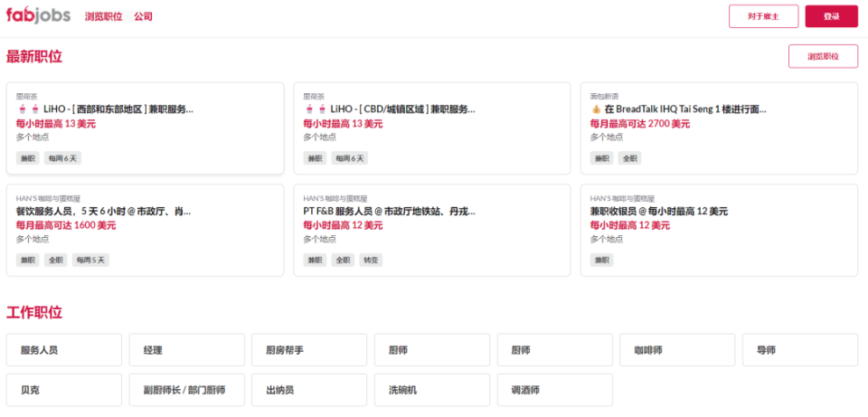
Task: Open 浏览职位 in the top navigation
Action: (103, 17)
